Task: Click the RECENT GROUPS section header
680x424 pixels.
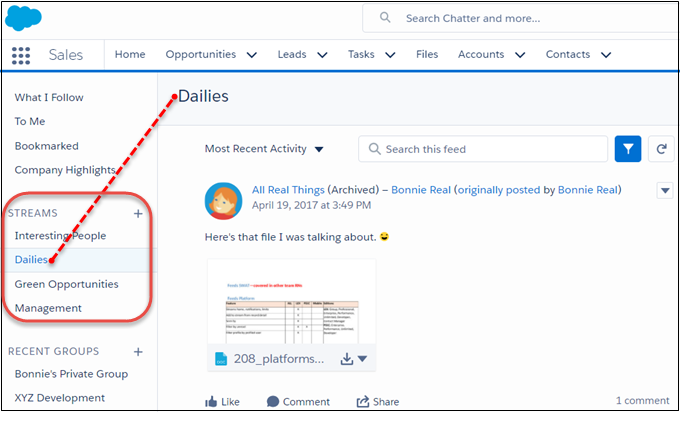Action: tap(53, 352)
